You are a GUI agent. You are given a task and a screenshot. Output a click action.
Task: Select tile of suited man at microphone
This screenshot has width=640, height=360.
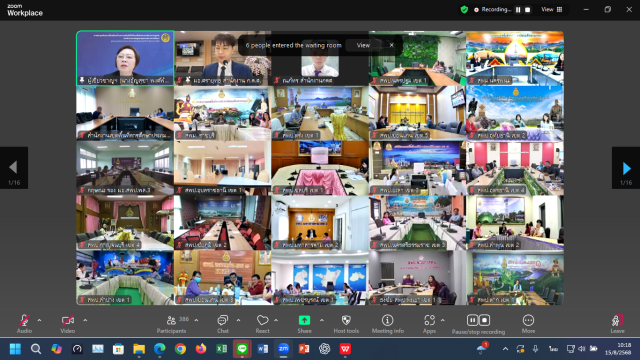click(222, 58)
